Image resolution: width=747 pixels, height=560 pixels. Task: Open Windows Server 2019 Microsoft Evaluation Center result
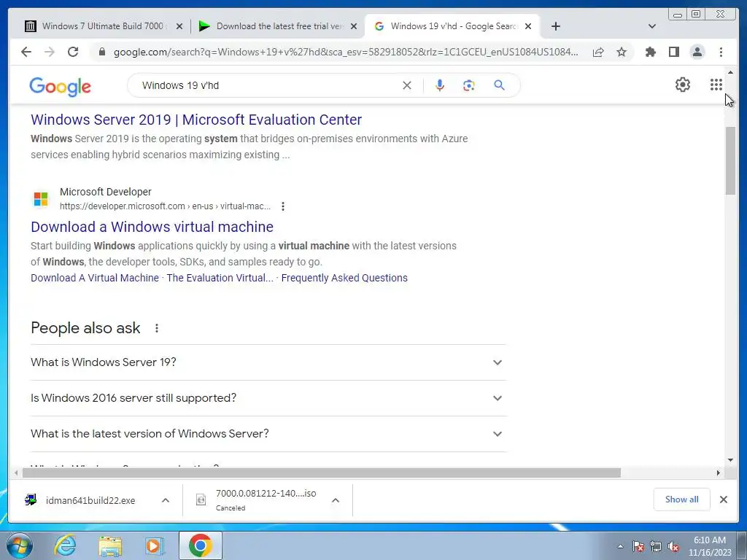(x=196, y=120)
